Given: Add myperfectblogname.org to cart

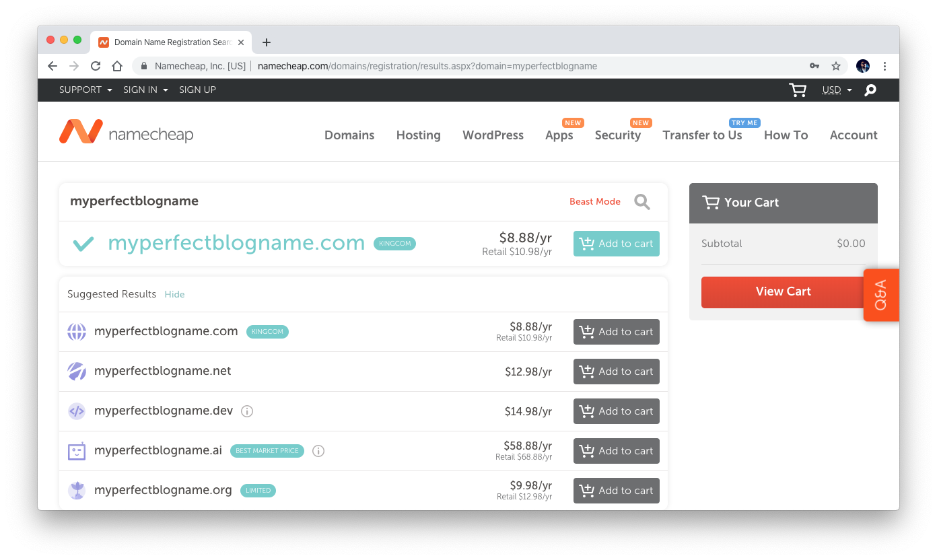Looking at the screenshot, I should 617,491.
